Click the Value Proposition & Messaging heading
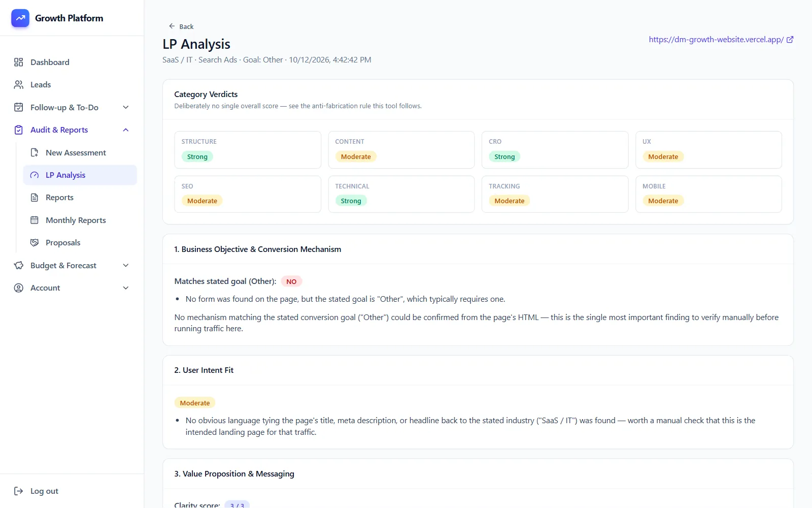This screenshot has width=812, height=508. (x=234, y=474)
